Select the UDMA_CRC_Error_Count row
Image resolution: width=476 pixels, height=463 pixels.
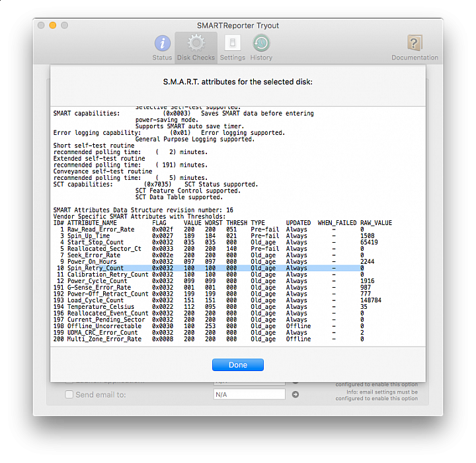click(208, 333)
